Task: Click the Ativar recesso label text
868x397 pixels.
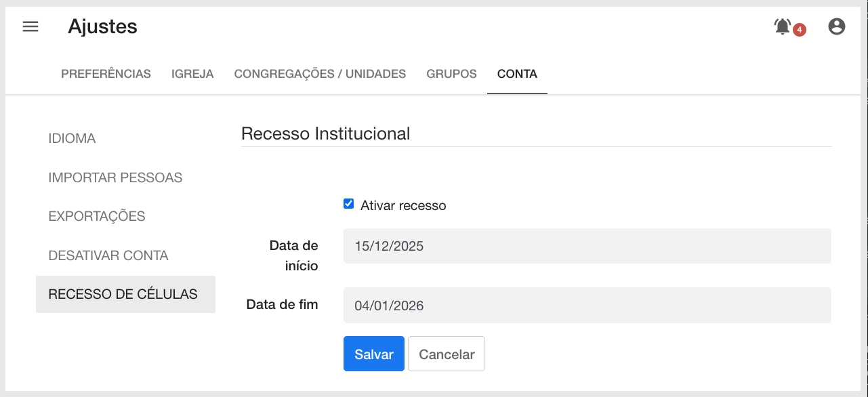Action: click(x=403, y=205)
